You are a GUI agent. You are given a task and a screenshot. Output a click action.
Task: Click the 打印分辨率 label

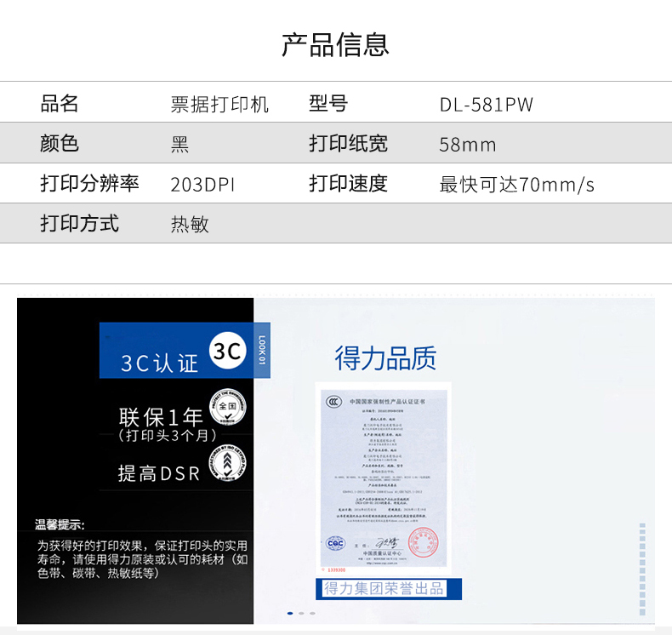click(89, 183)
